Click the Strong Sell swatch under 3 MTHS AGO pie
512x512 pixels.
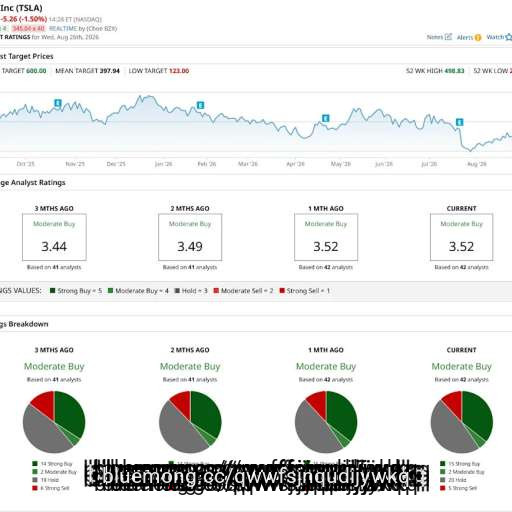point(35,488)
